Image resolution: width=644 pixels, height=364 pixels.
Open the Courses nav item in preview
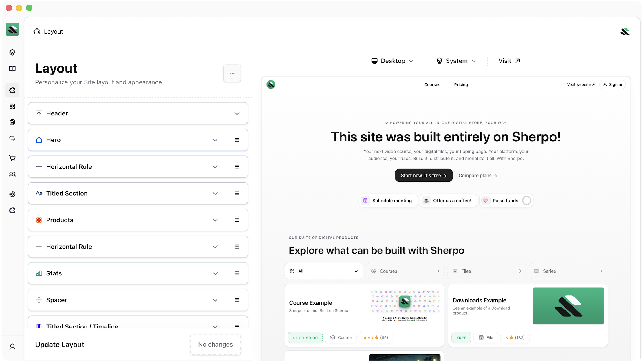[x=432, y=84]
